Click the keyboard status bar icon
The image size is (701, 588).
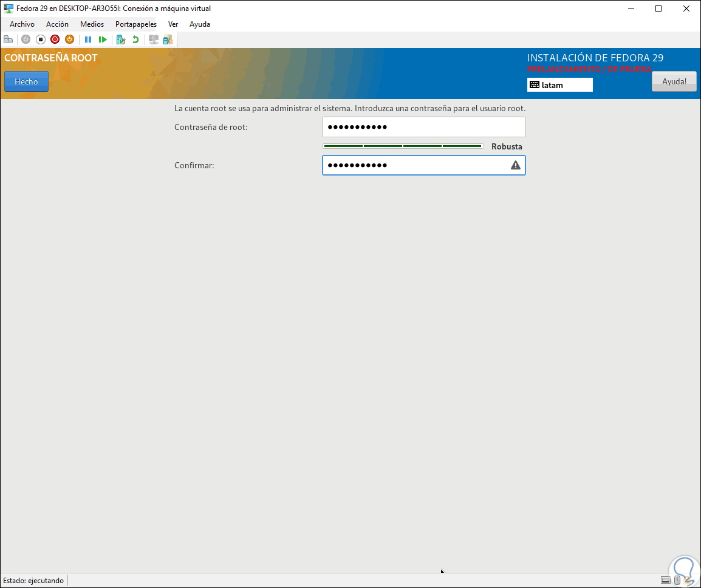666,580
